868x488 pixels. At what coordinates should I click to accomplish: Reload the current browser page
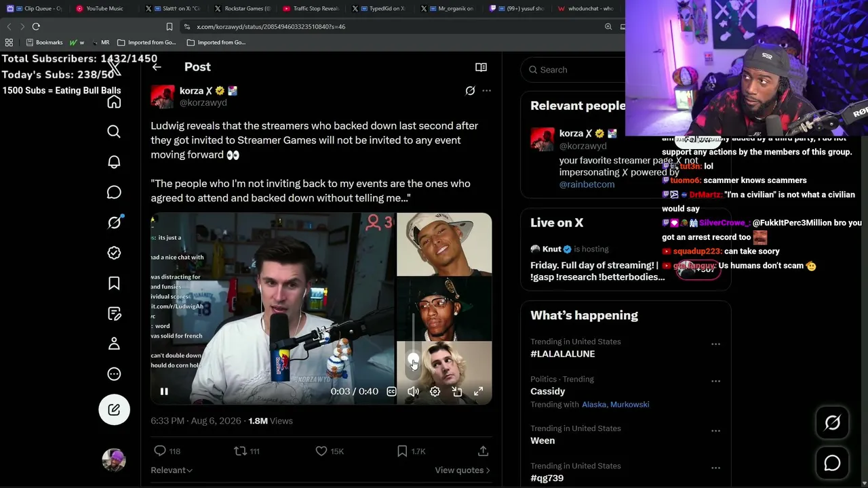click(x=36, y=26)
